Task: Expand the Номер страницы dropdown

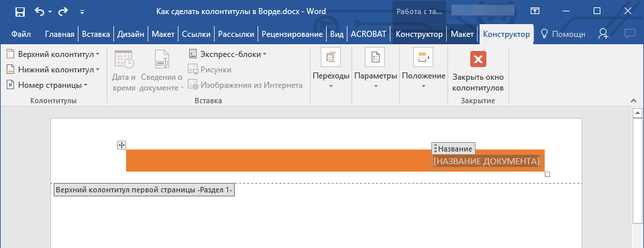Action: pos(47,85)
